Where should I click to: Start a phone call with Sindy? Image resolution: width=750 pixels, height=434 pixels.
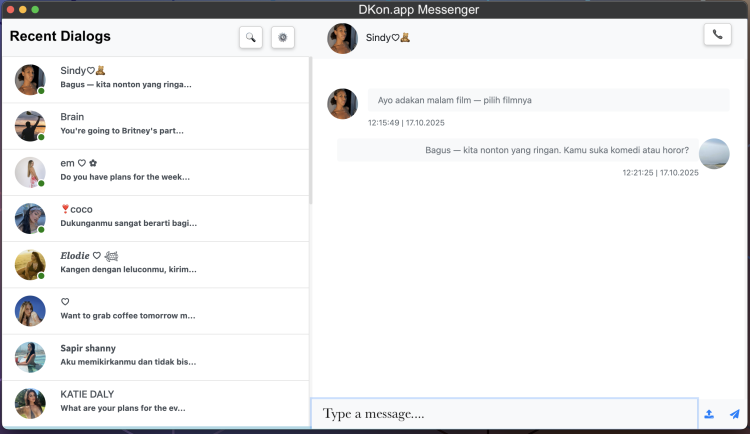click(x=716, y=35)
